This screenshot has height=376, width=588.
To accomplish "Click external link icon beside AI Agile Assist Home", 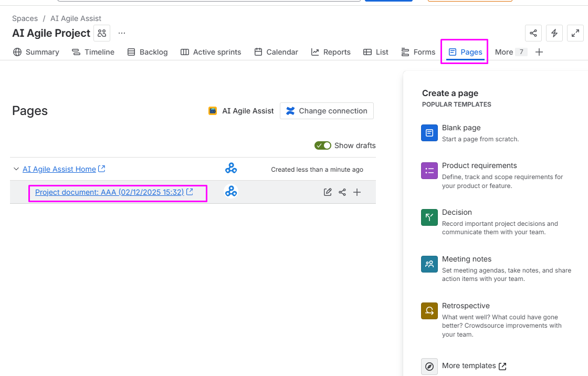I will pyautogui.click(x=102, y=169).
